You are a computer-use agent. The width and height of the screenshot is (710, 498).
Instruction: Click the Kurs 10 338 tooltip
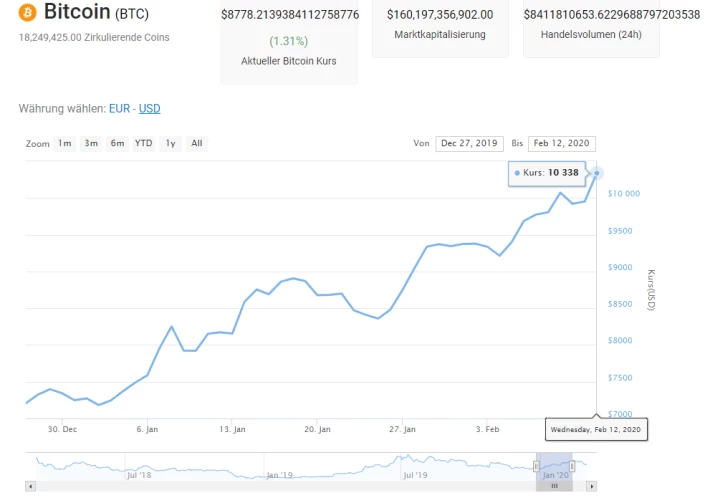pyautogui.click(x=547, y=173)
